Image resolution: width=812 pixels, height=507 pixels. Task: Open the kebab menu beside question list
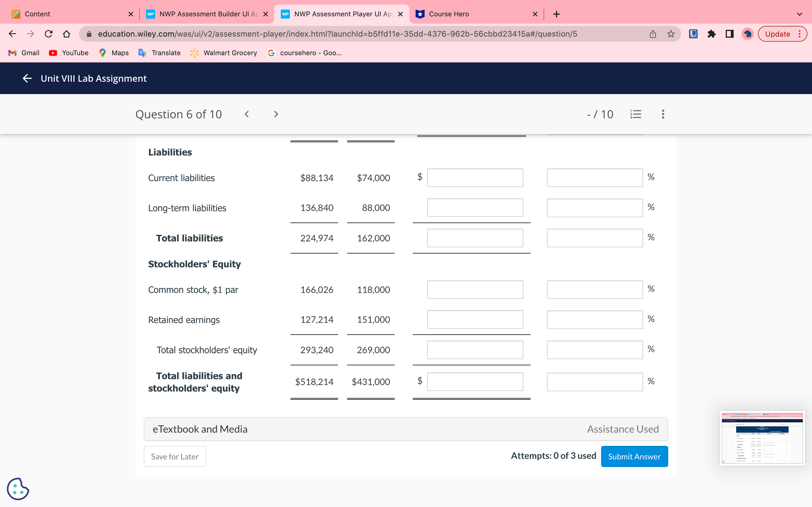pyautogui.click(x=663, y=114)
